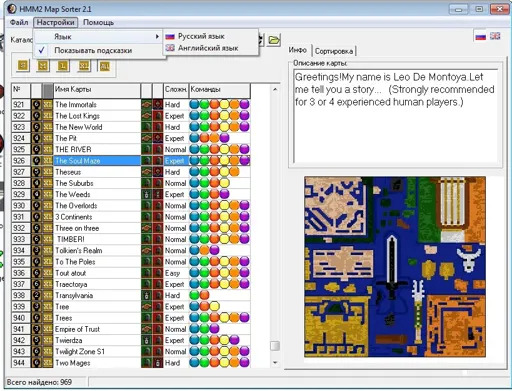Click victory condition icon for Tolkien's Realm
This screenshot has height=391, width=512.
click(x=146, y=251)
